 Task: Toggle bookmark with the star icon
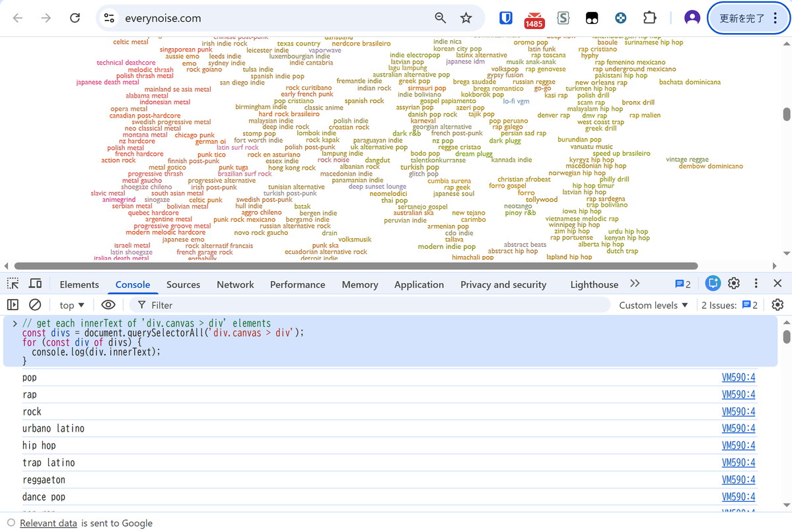[x=466, y=18]
